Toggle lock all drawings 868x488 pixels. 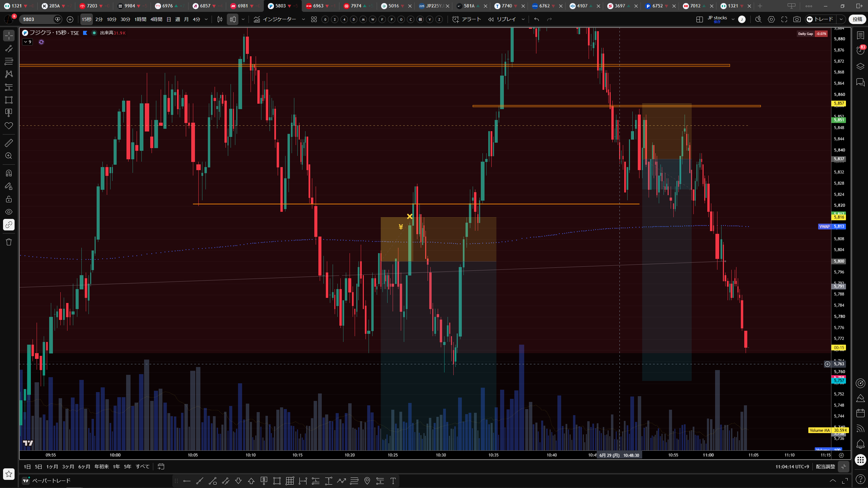click(x=9, y=199)
